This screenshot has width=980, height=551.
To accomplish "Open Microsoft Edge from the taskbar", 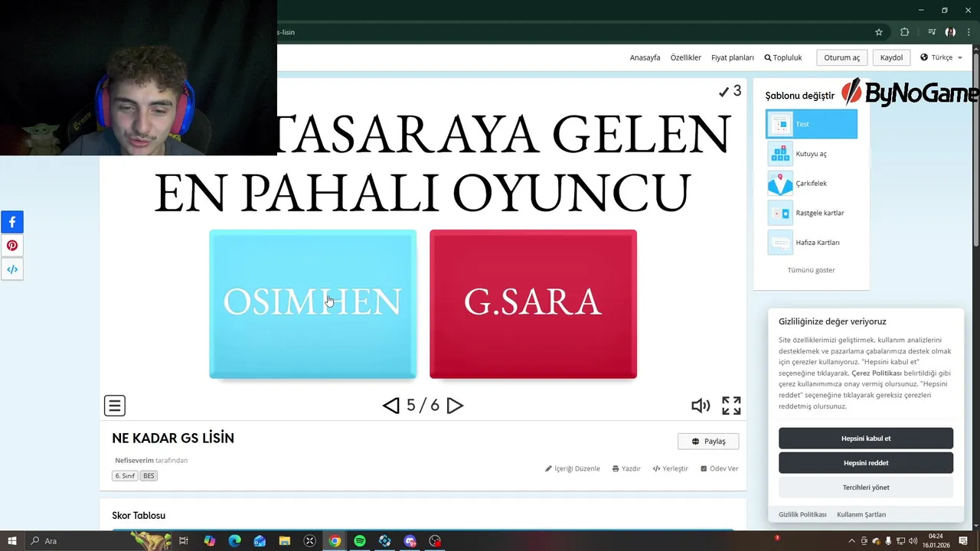I will [x=234, y=541].
